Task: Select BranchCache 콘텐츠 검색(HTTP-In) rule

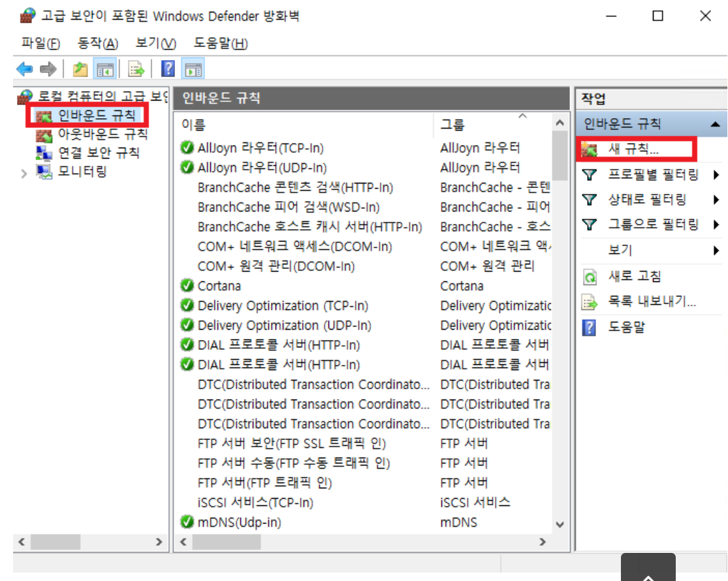Action: click(295, 187)
